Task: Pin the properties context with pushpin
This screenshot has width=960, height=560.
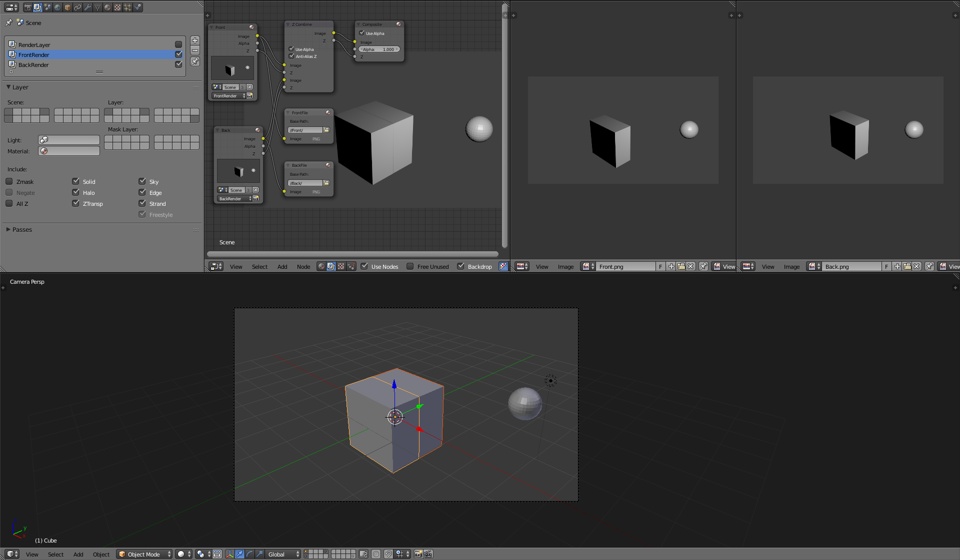Action: (8, 22)
